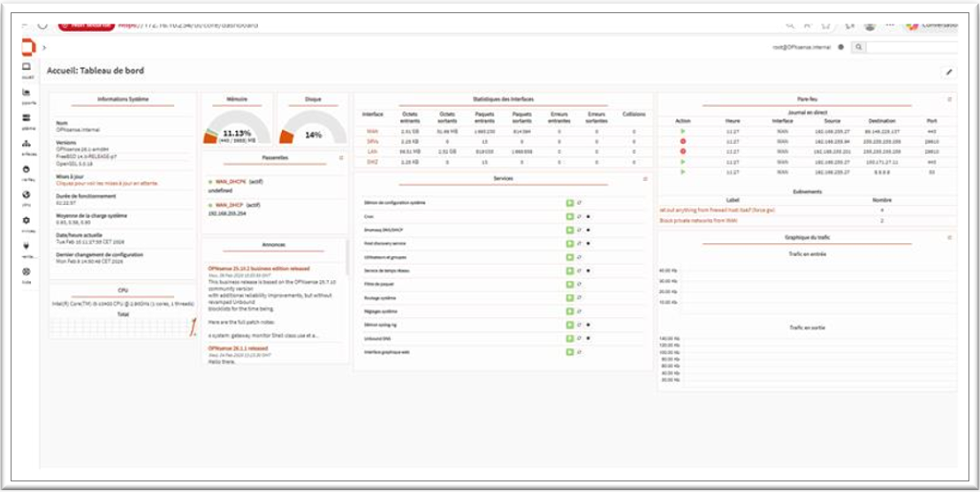Expand the sidebar using the chevron arrow
The width and height of the screenshot is (980, 492).
[44, 47]
